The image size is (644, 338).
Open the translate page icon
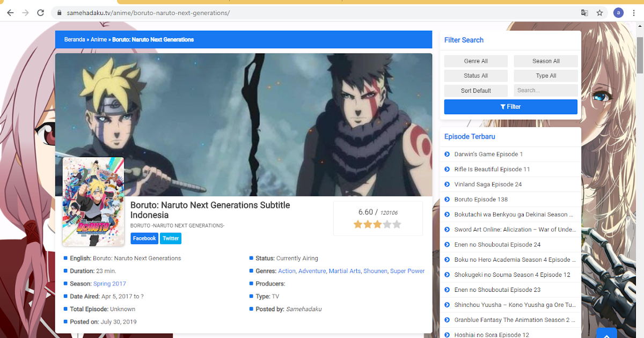point(584,12)
